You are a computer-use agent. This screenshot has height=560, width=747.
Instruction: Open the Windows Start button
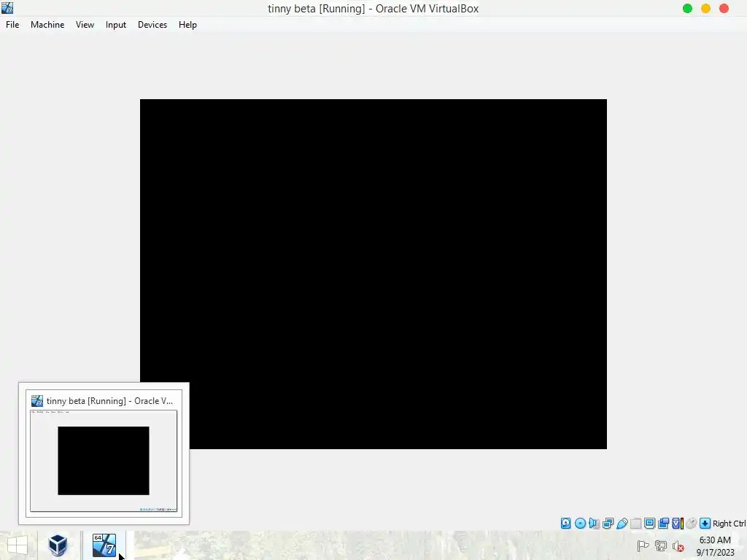click(18, 545)
